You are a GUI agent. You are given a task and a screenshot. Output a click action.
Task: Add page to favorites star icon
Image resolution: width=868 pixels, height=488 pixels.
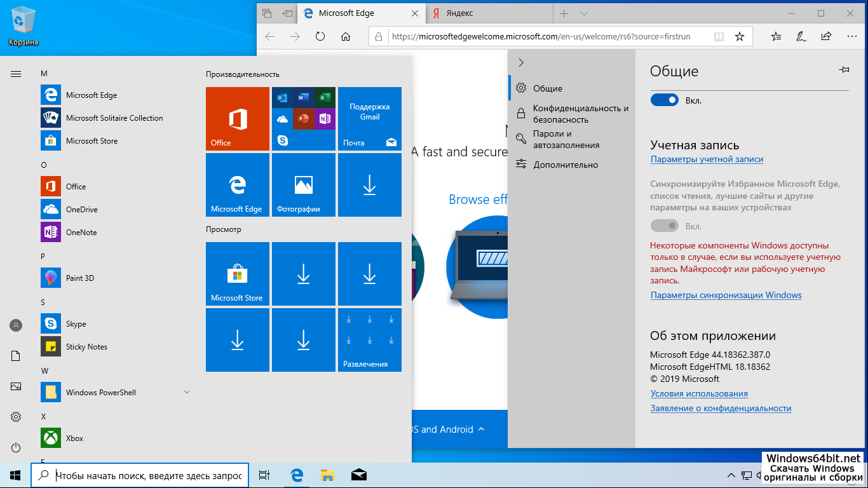(740, 37)
